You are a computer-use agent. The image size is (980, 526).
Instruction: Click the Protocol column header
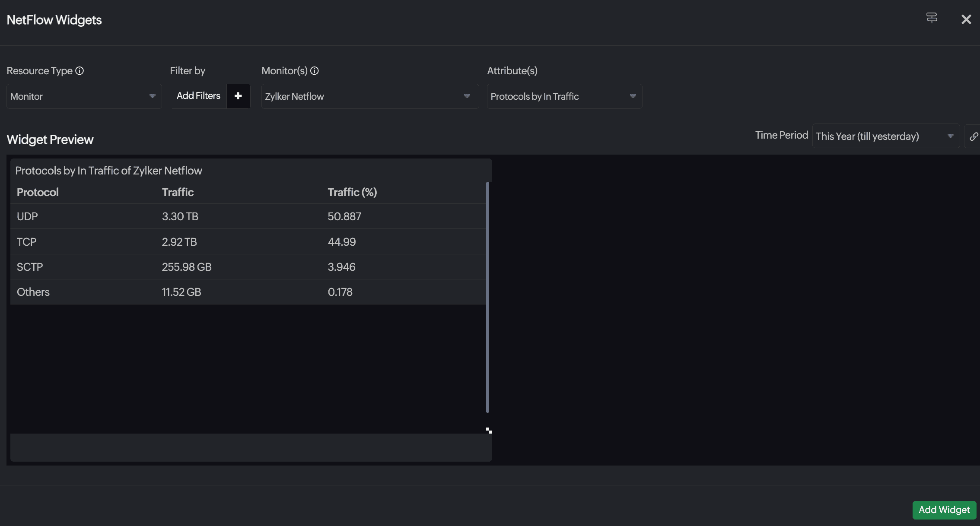pos(38,192)
